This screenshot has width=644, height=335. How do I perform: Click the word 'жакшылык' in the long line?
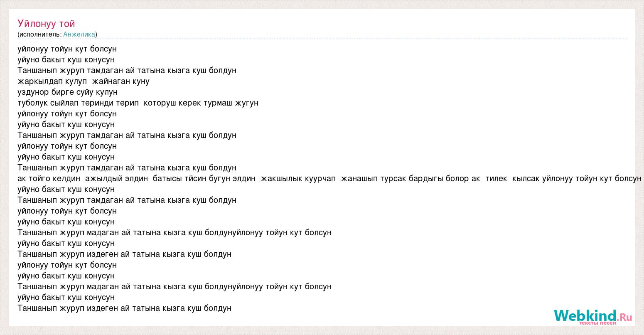coord(278,178)
